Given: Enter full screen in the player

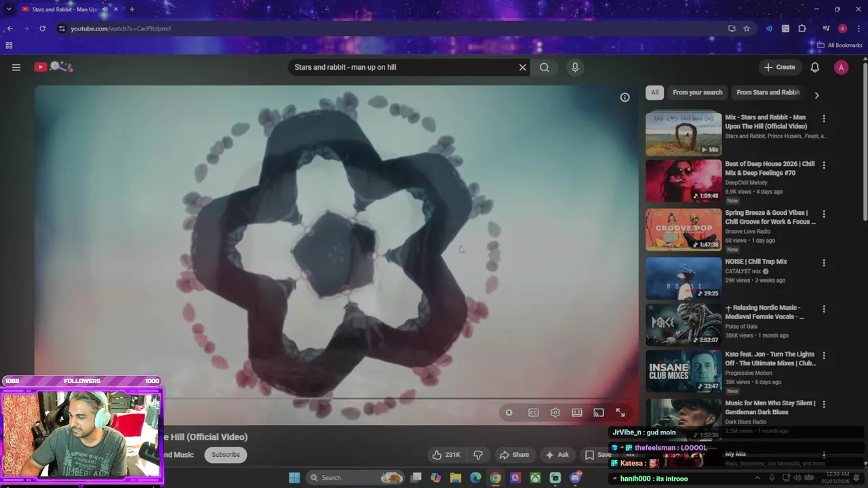Looking at the screenshot, I should tap(620, 412).
